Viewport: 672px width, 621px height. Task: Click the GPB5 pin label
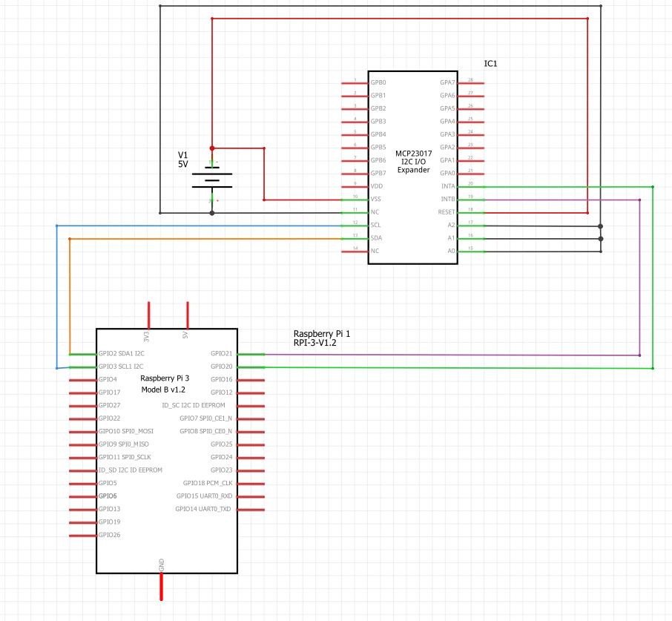tap(378, 147)
